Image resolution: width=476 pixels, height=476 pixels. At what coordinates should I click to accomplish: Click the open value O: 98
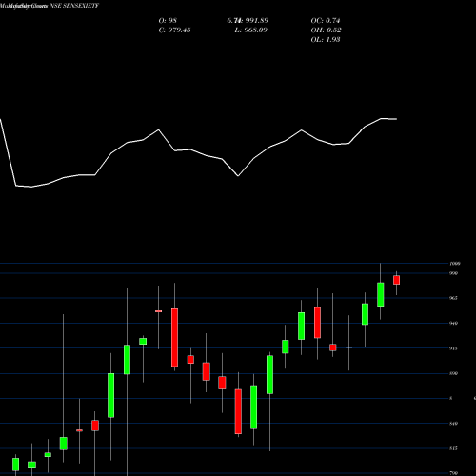click(x=168, y=21)
